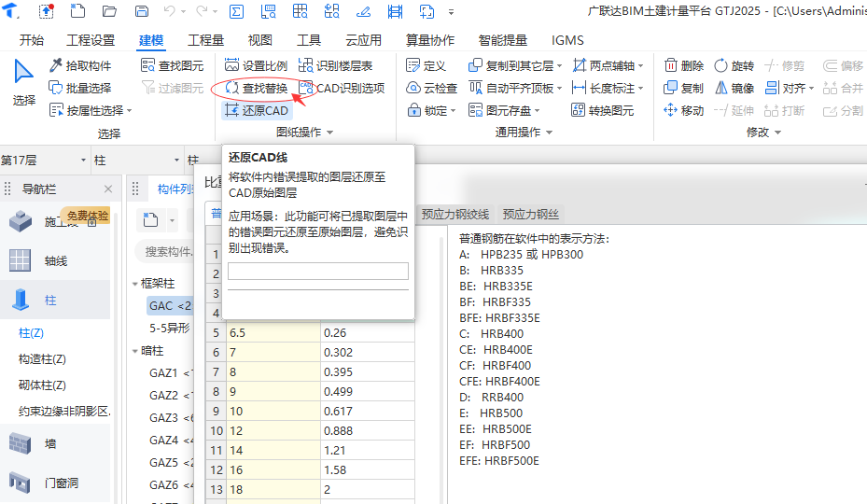
Task: Switch to 视图 ribbon tab
Action: pos(259,40)
